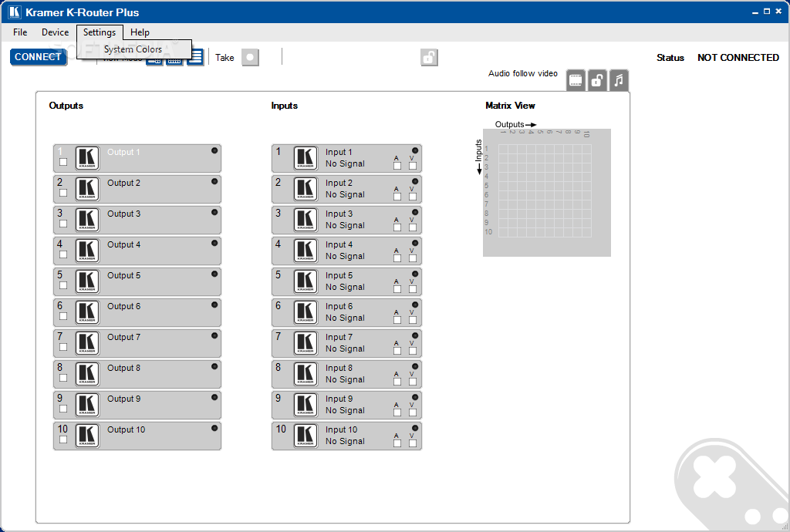Click the Kramer logo for Input 10

click(306, 436)
